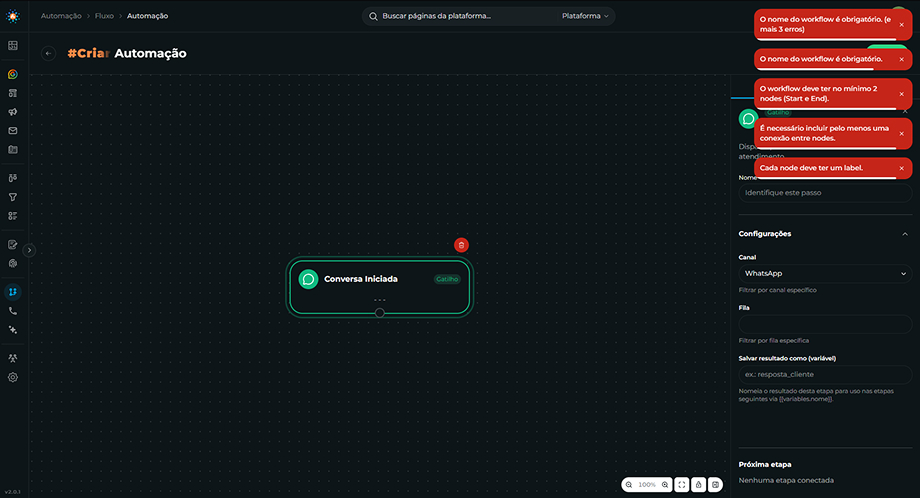Screen dimensions: 920x498
Task: Close the node properties side panel
Action: (x=905, y=111)
